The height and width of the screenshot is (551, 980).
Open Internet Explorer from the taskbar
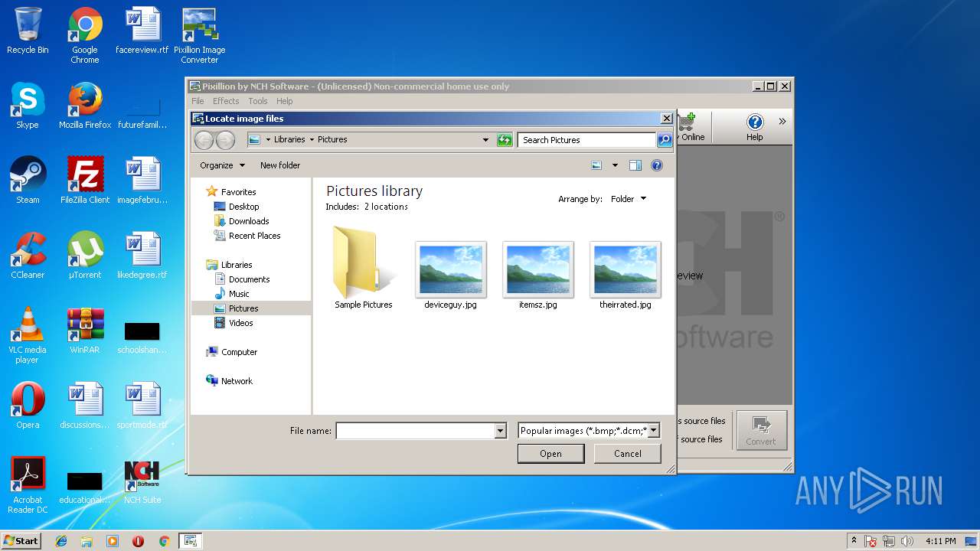[61, 541]
